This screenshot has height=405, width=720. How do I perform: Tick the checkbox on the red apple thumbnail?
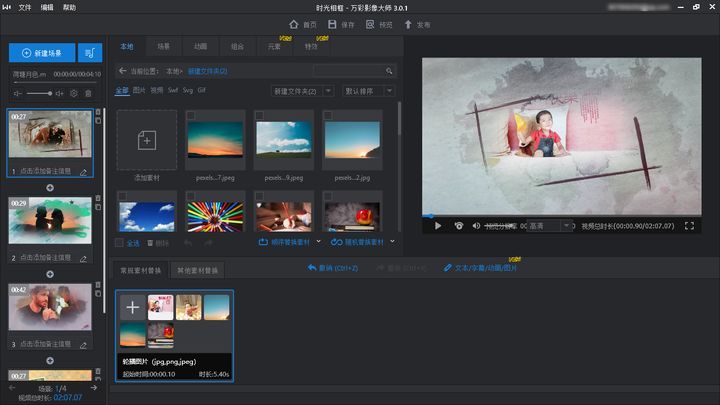[328, 196]
